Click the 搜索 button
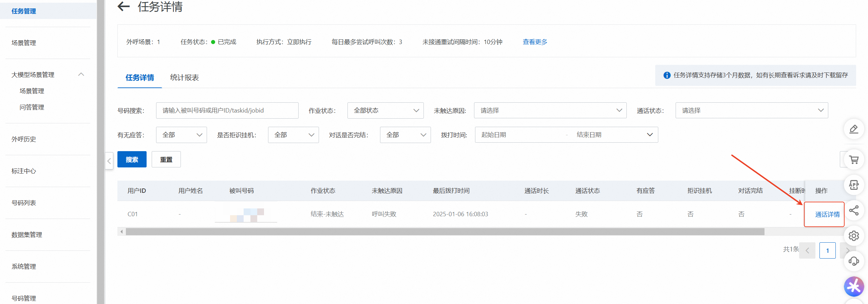This screenshot has height=304, width=868. 132,159
